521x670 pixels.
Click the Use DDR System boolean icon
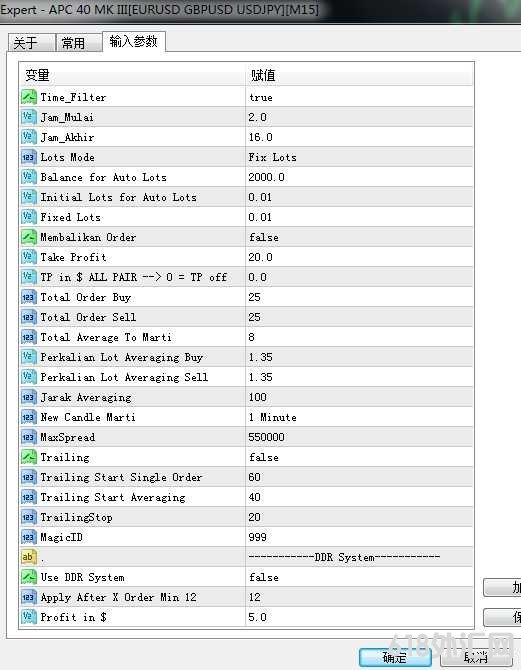pos(29,577)
